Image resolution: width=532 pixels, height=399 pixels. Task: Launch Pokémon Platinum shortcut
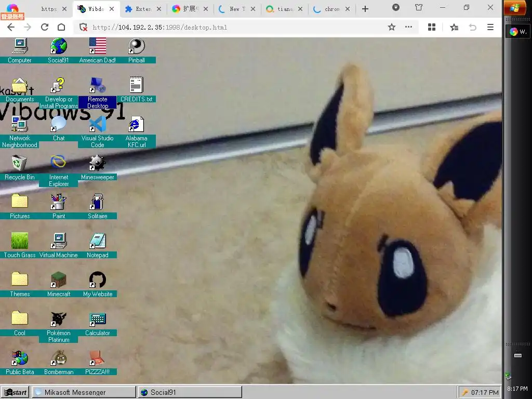[58, 327]
